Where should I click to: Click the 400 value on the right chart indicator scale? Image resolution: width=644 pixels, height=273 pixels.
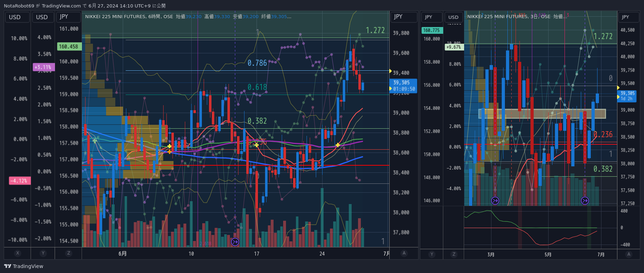click(x=624, y=211)
